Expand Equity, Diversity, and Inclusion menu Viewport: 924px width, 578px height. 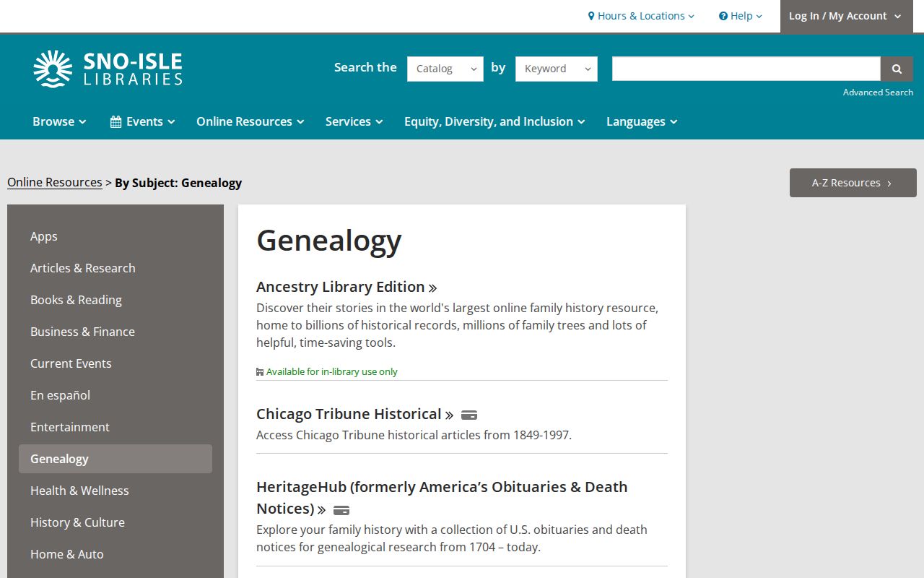494,121
